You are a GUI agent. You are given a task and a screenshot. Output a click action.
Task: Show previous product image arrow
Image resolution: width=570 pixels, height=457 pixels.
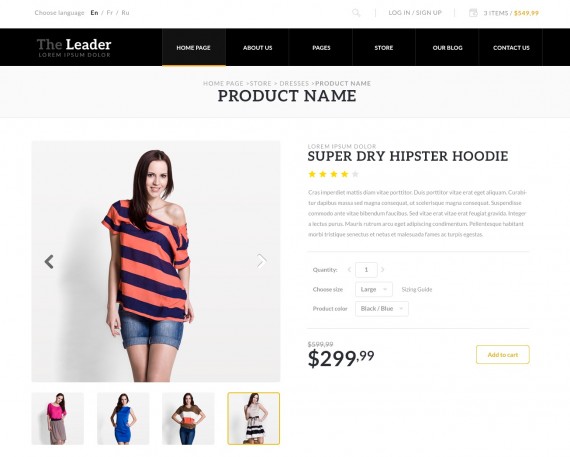coord(49,261)
